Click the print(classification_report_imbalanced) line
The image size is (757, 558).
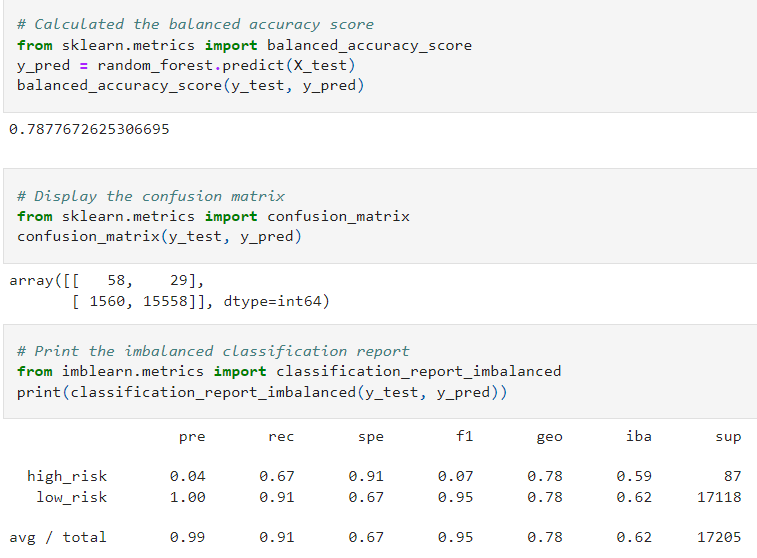[262, 392]
